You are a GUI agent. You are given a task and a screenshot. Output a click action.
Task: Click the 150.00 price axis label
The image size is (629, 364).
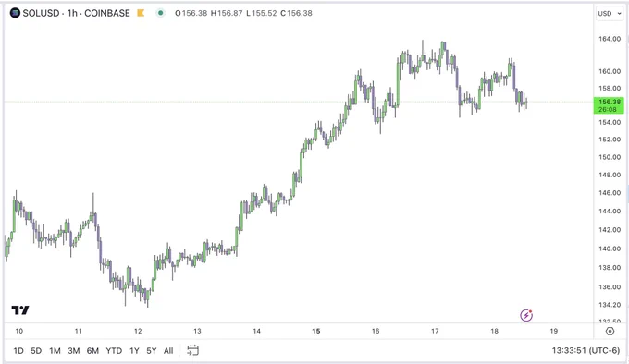[610, 157]
